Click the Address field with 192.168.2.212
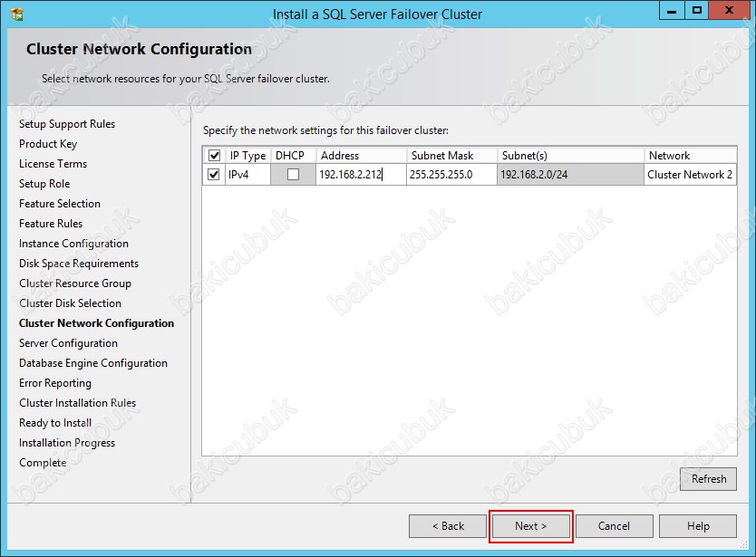 coord(361,175)
